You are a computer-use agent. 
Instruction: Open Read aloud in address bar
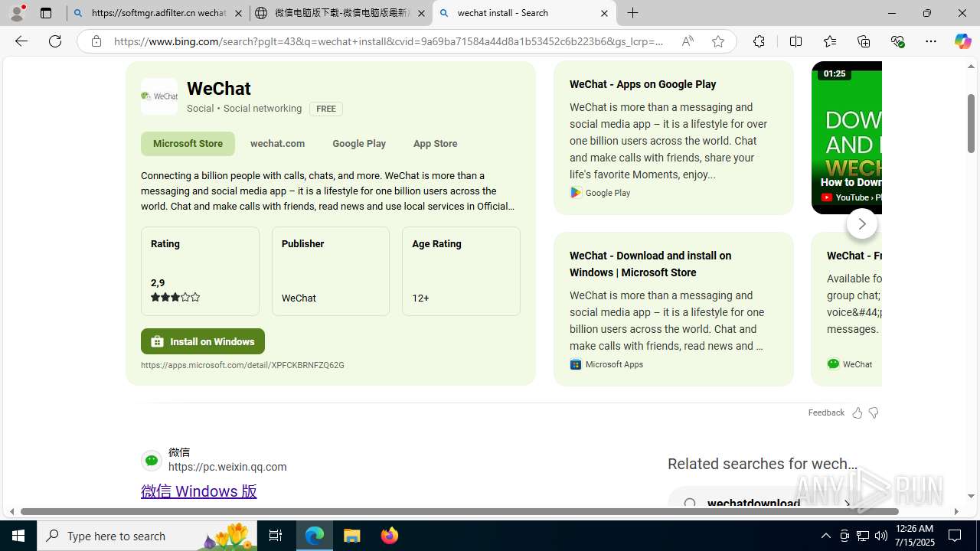[688, 41]
